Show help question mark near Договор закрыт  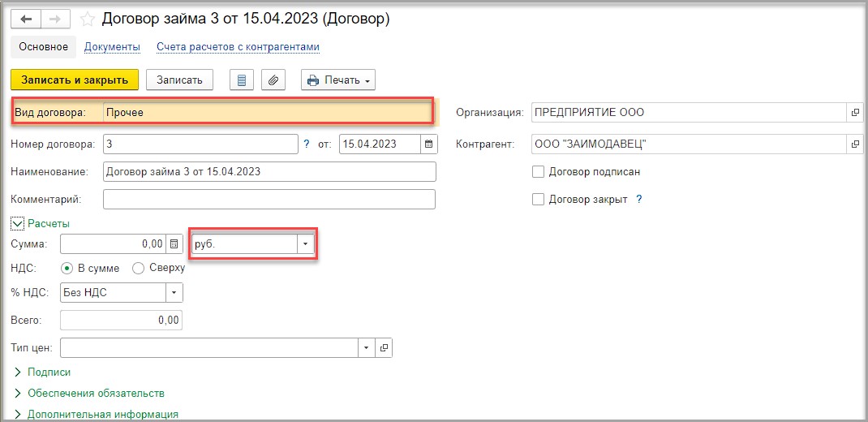click(638, 200)
